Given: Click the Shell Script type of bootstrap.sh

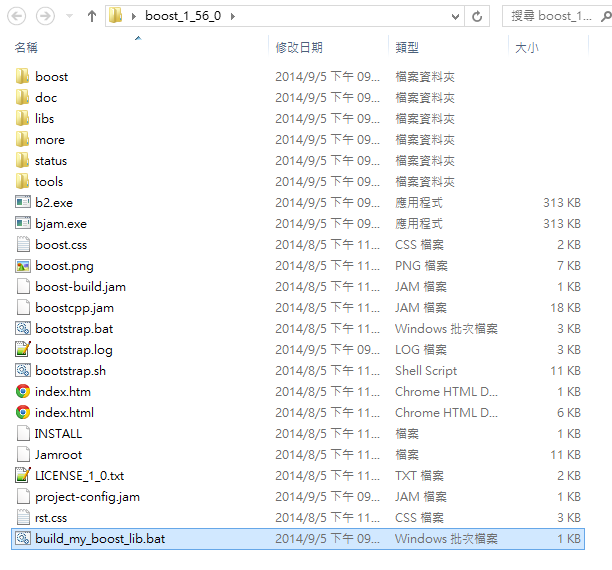Looking at the screenshot, I should tap(426, 371).
